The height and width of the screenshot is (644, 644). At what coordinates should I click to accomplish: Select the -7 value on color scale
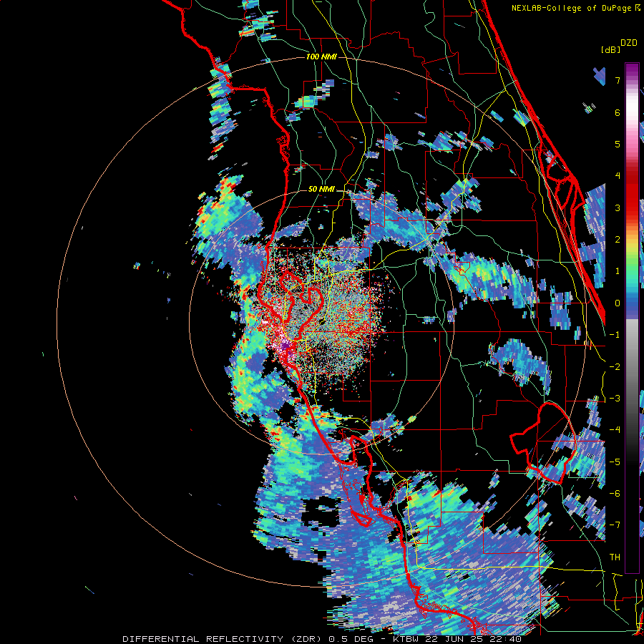615,525
